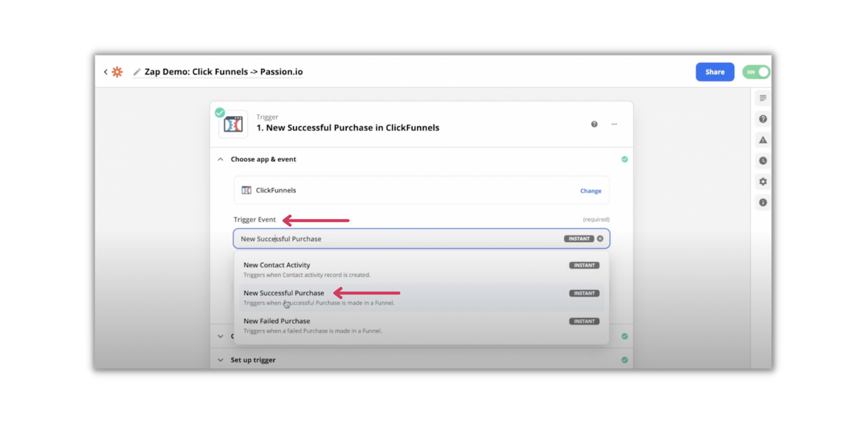Click Change to swap the ClickFunnels app
The image size is (868, 424).
coord(590,190)
